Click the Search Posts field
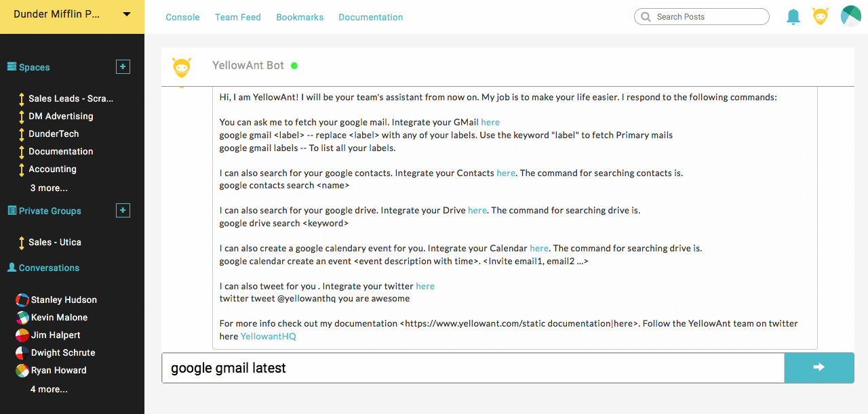868x414 pixels. (x=702, y=17)
